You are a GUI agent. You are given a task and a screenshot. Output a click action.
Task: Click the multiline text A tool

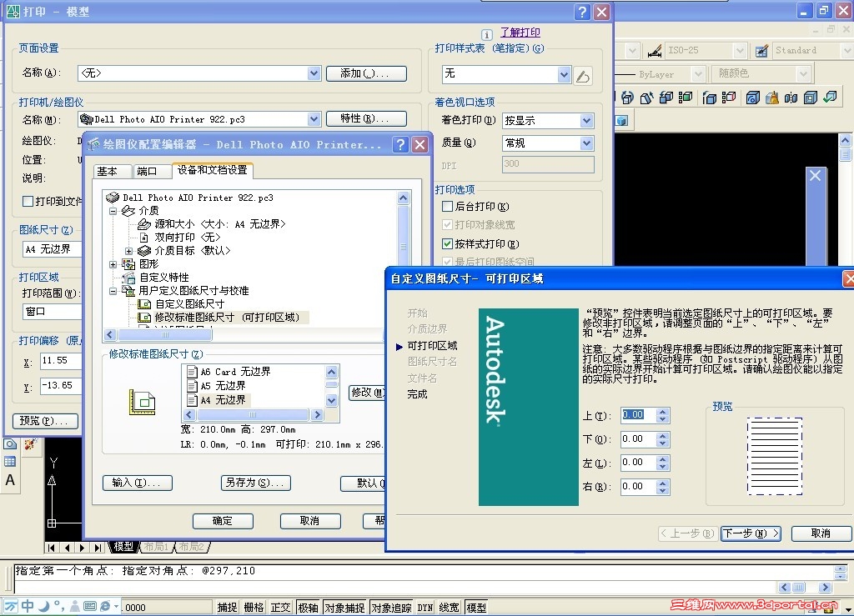point(10,480)
